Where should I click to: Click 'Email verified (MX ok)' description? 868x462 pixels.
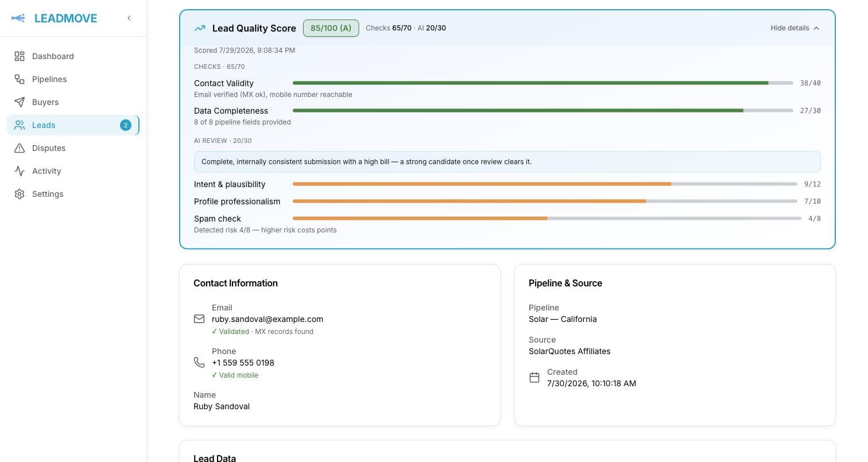[273, 95]
